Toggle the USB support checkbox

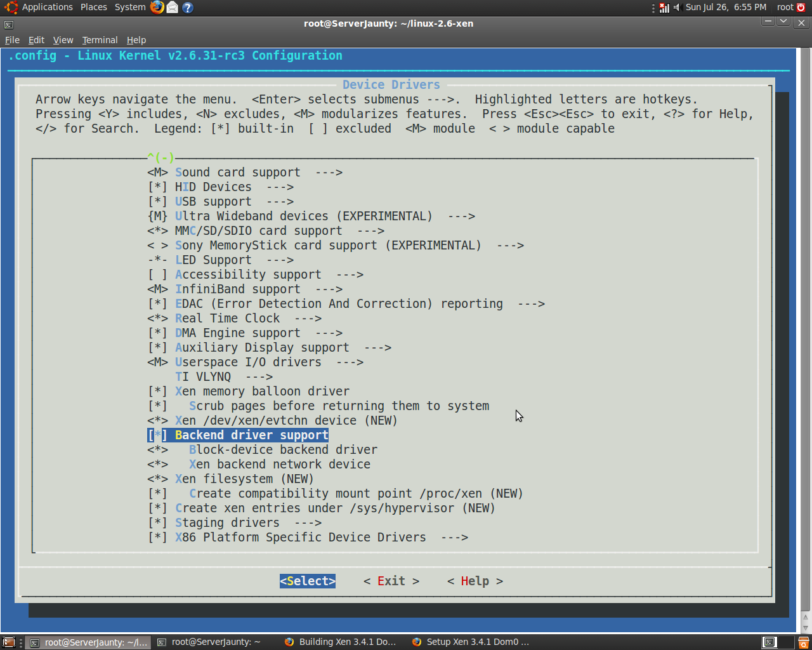(157, 202)
